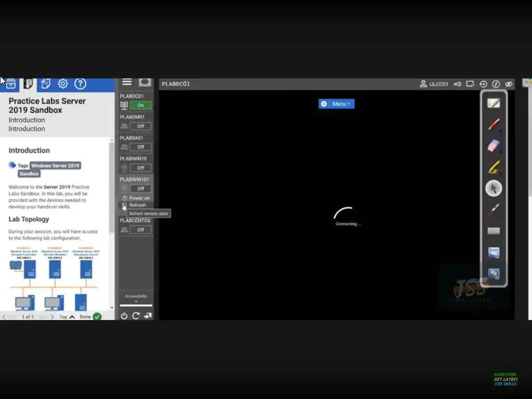Click the key icon in PLABDC01 toolbar
532x399 pixels.
point(457,84)
